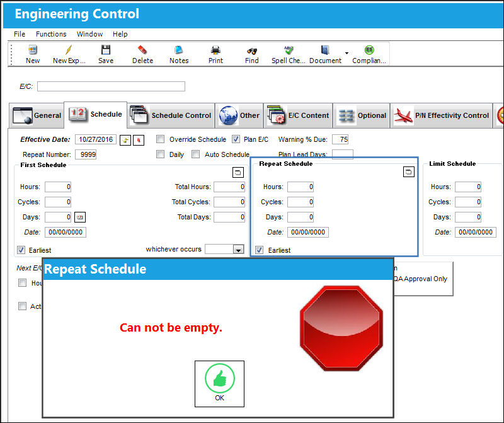The height and width of the screenshot is (423, 504).
Task: Click the Delete eraser icon
Action: coord(142,54)
